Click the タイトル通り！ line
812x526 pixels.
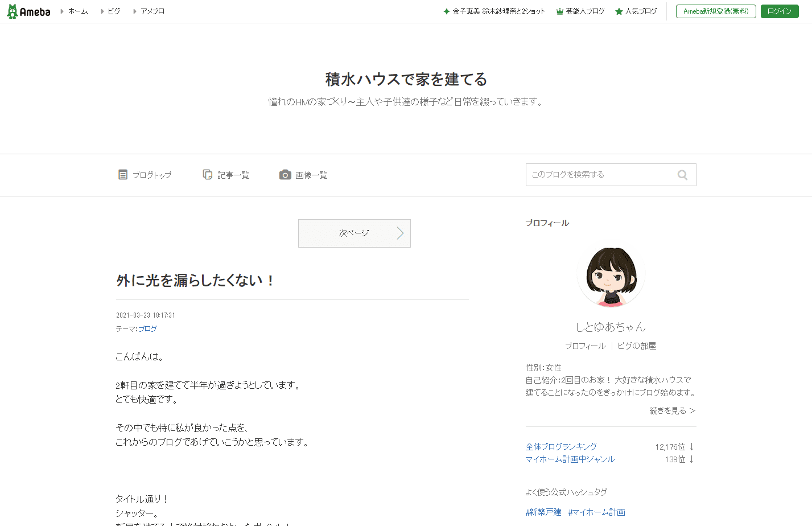(x=142, y=499)
